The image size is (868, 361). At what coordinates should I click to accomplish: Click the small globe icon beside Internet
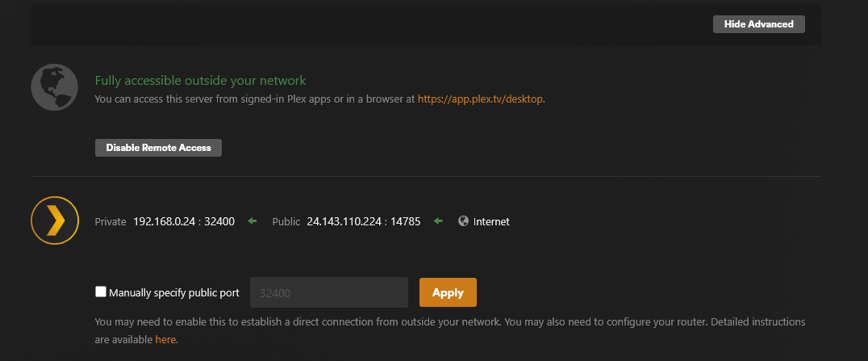[x=463, y=221]
